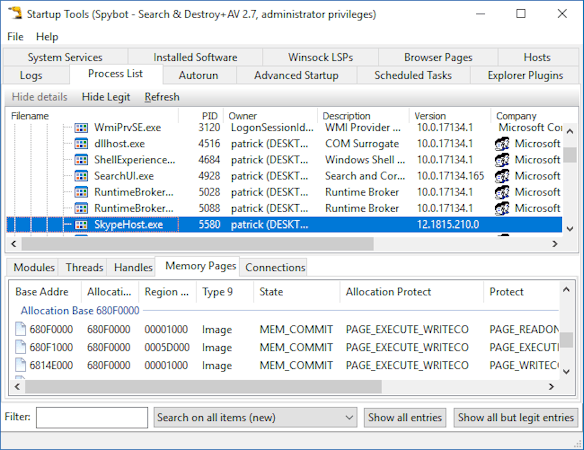
Task: Open the Help menu
Action: click(47, 37)
